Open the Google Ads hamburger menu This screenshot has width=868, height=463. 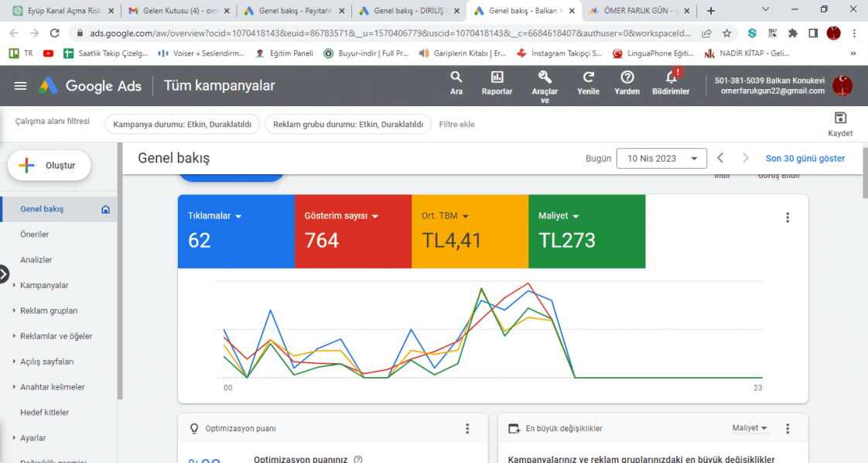pos(20,86)
